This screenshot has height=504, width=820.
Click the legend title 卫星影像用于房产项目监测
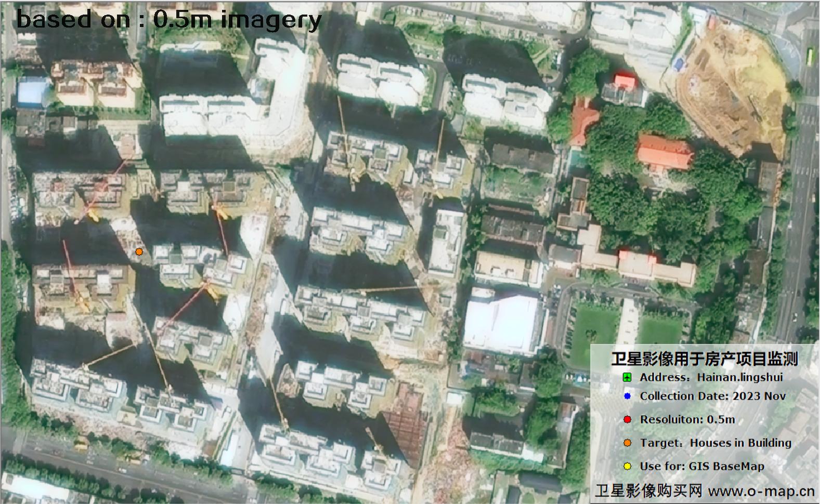click(704, 359)
